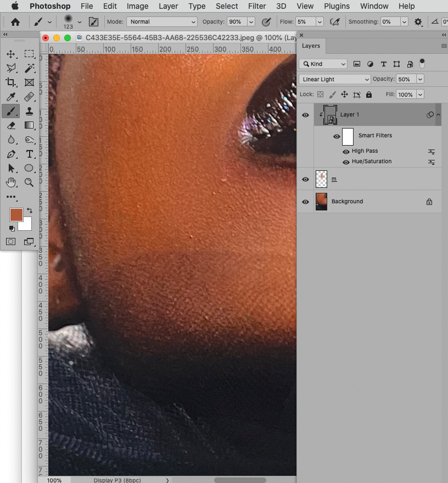Select the Rectangular Marquee tool

(x=30, y=55)
